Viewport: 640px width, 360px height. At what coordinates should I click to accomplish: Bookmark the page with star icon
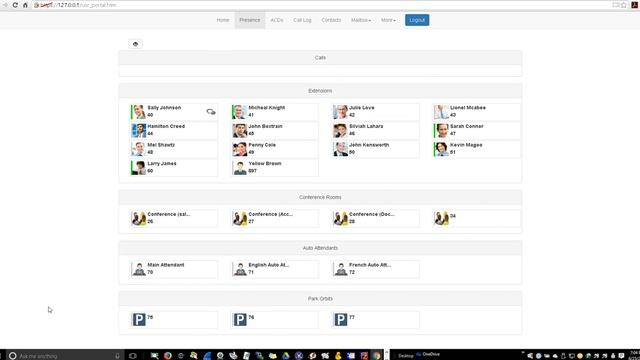pos(624,5)
